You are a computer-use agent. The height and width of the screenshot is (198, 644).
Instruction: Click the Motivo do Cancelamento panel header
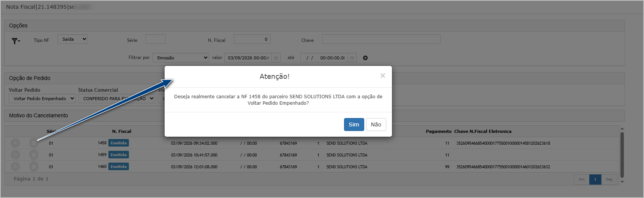point(314,115)
